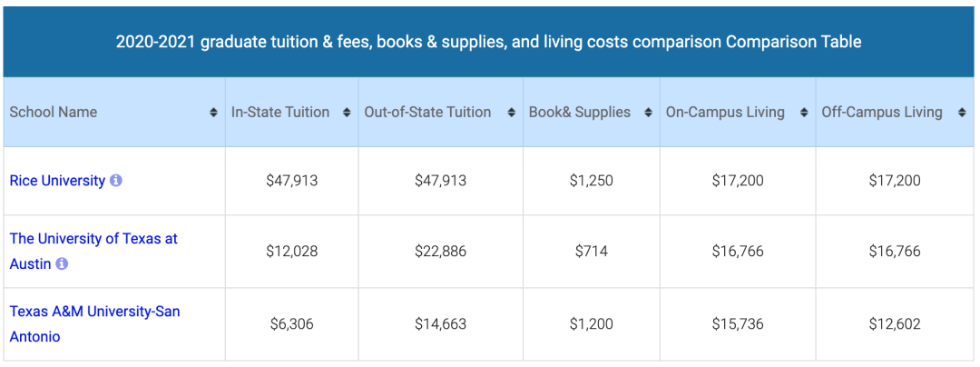Screen dimensions: 980x367
Task: Click the On-Campus Living header text
Action: click(x=725, y=113)
